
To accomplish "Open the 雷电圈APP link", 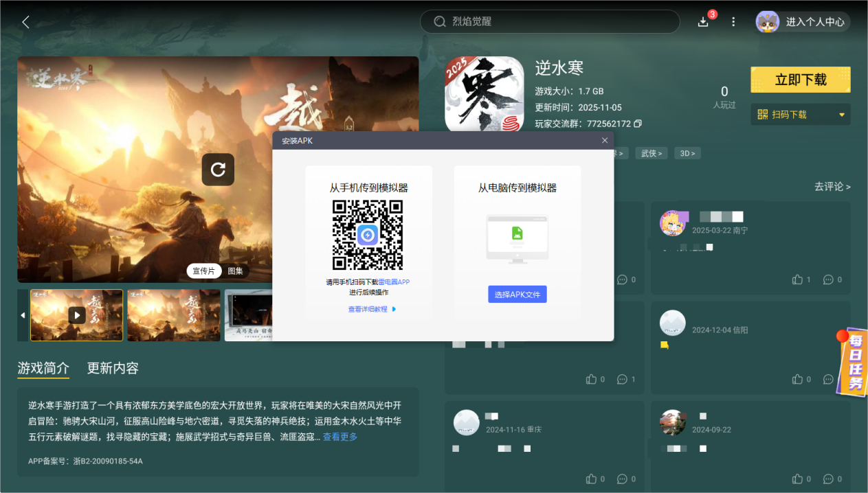I will (394, 282).
